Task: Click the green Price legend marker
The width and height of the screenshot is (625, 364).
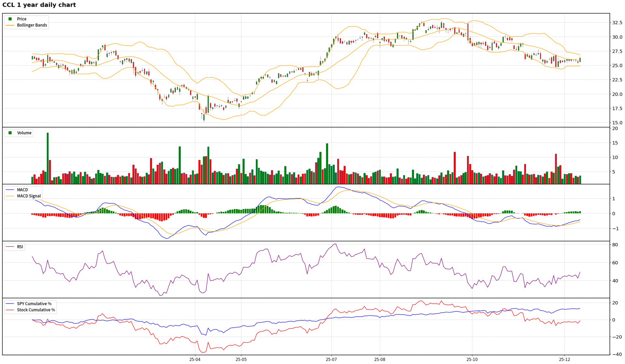Action: [10, 19]
